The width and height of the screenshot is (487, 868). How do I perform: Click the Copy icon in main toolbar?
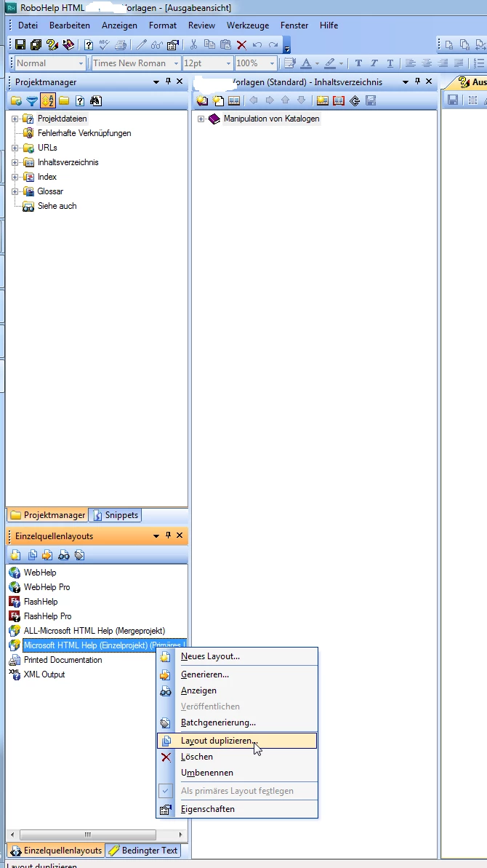pos(209,45)
